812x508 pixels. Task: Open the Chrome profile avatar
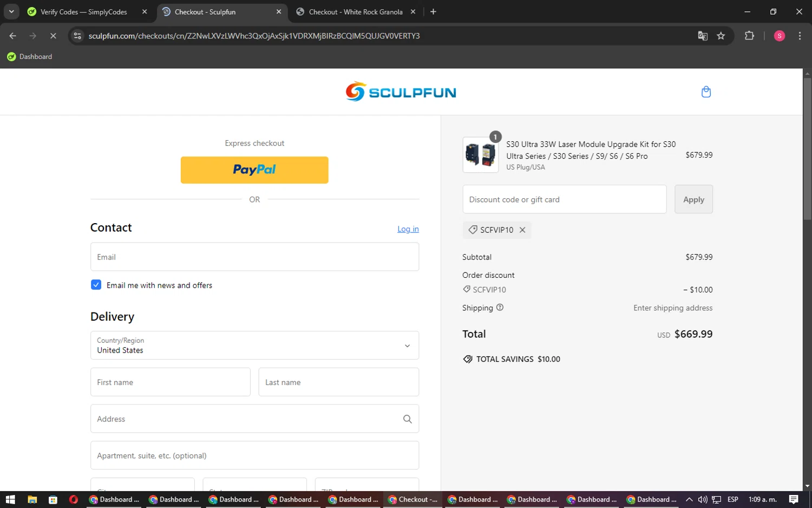tap(780, 36)
